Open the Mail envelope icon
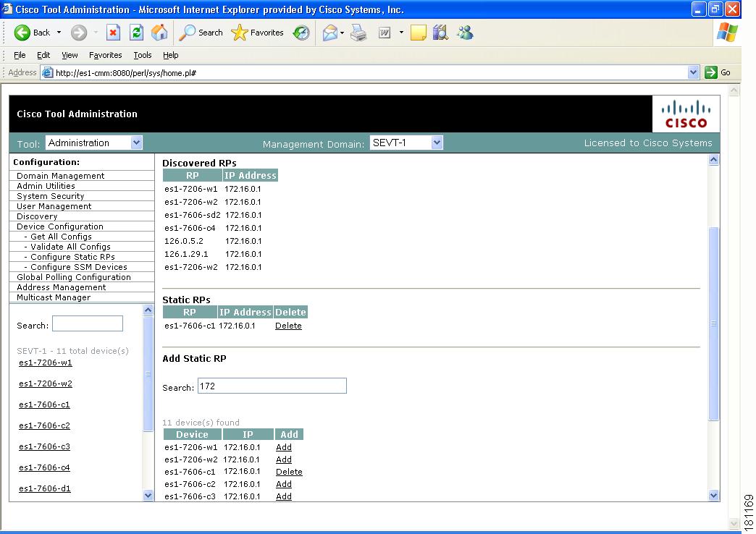756x534 pixels. point(329,33)
